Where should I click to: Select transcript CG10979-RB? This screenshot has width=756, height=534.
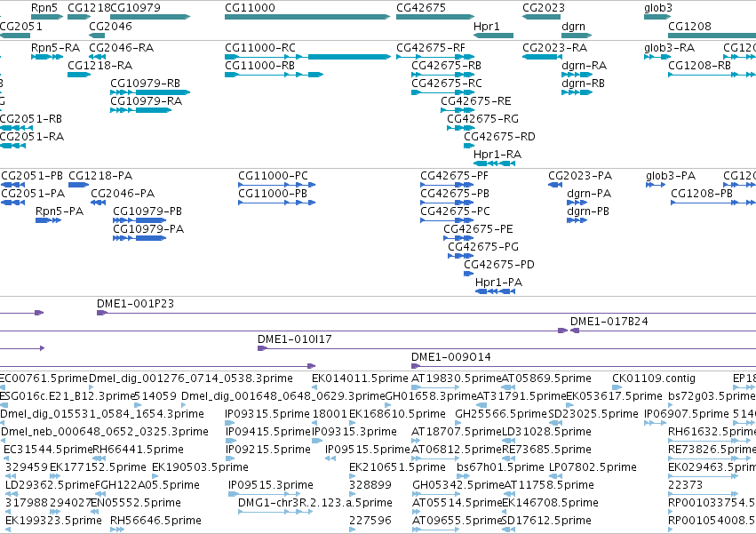coord(150,92)
